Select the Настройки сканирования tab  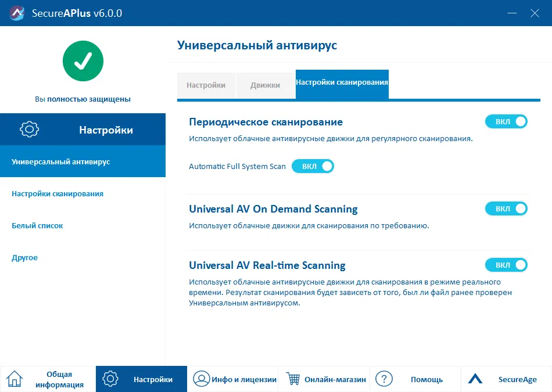[x=342, y=84]
